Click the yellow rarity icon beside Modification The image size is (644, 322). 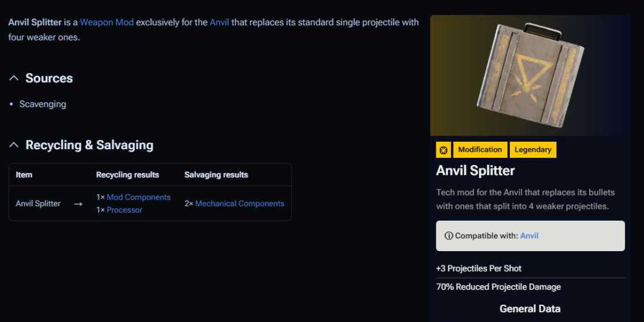[x=443, y=150]
